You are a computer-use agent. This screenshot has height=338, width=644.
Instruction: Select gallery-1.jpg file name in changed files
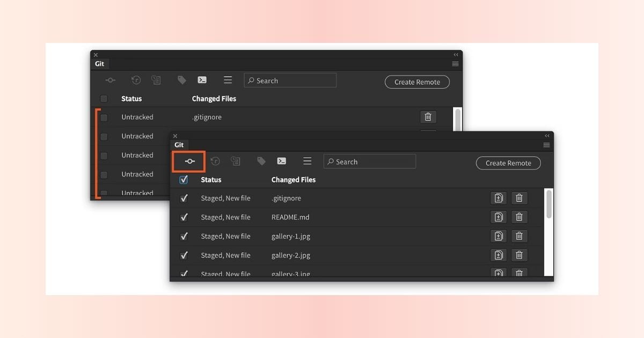[x=291, y=236]
